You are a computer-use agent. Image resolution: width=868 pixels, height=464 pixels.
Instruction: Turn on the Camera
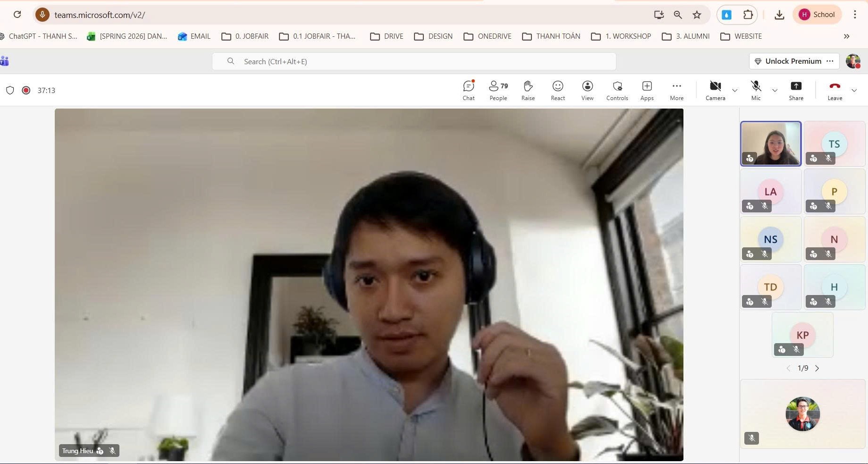click(715, 90)
